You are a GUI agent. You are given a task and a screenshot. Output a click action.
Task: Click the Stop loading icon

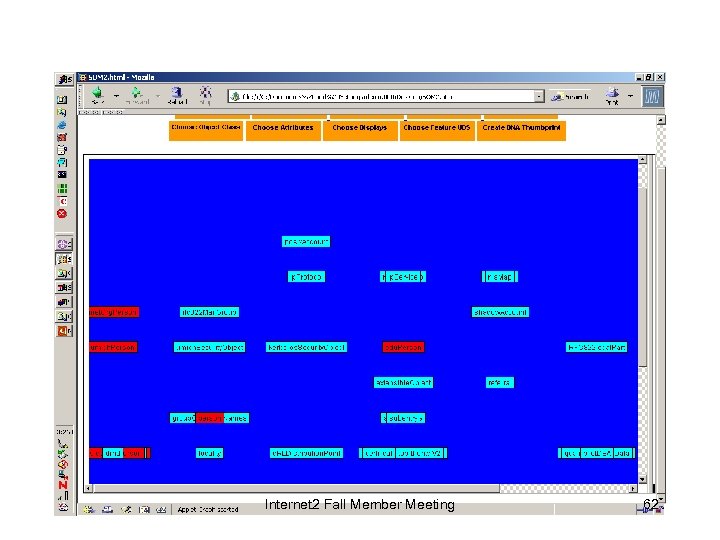[x=205, y=93]
